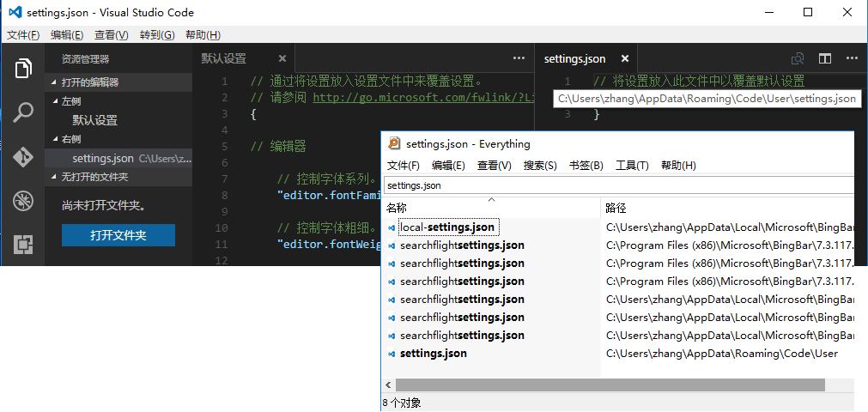
Task: Open Everything 查看(V) menu
Action: click(495, 166)
